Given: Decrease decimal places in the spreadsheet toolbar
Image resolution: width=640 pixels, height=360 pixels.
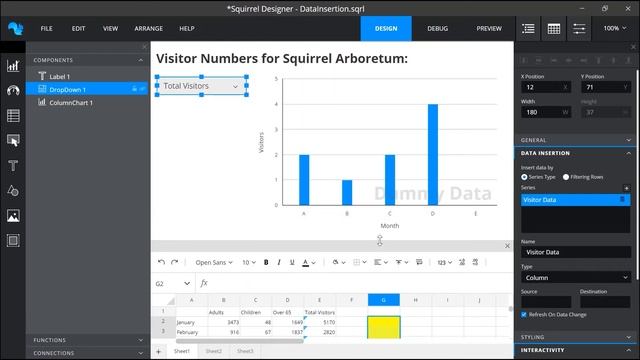Looking at the screenshot, I should (x=476, y=262).
